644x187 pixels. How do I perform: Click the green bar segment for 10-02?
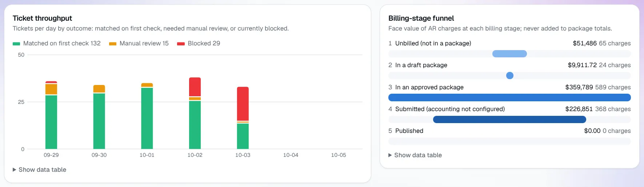tap(195, 125)
